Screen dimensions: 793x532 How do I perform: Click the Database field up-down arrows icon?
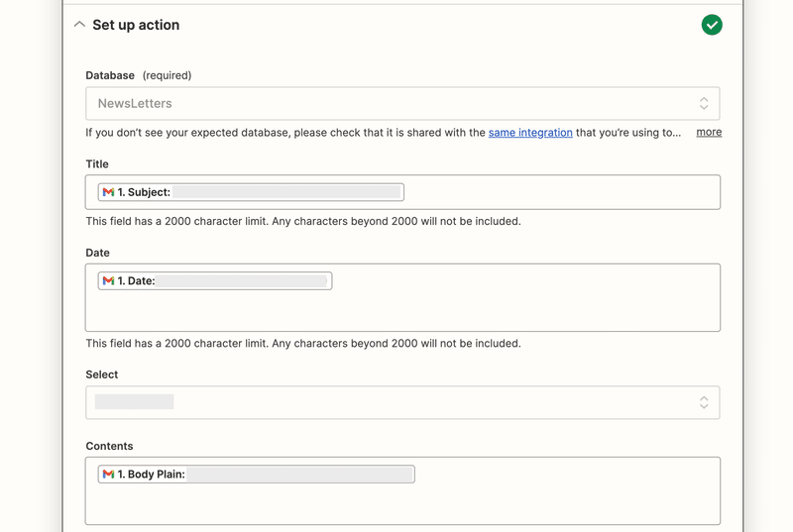[x=704, y=103]
